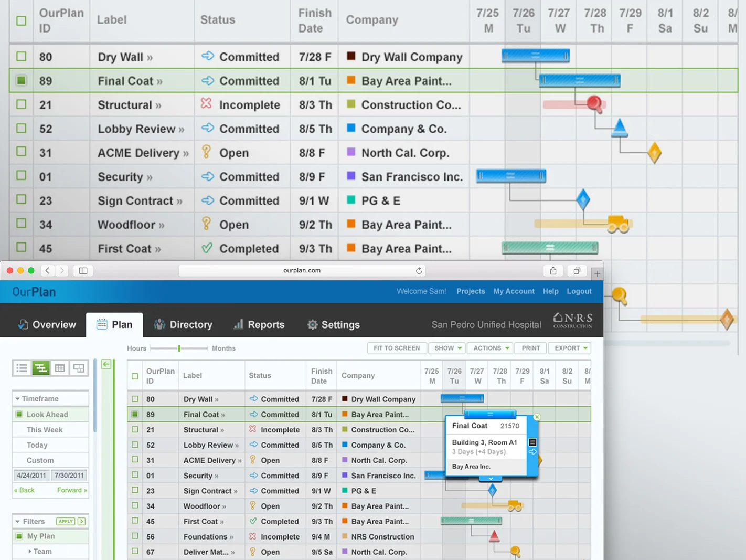Check the Dry Wall row checkbox in lower table
The height and width of the screenshot is (560, 746).
[x=135, y=399]
